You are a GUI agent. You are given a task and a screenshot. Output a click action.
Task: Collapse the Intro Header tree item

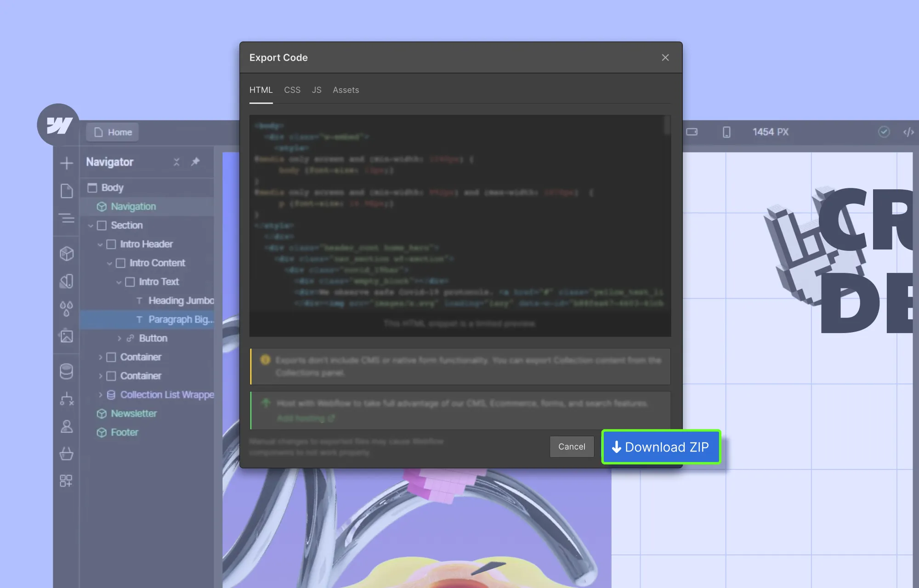coord(101,244)
